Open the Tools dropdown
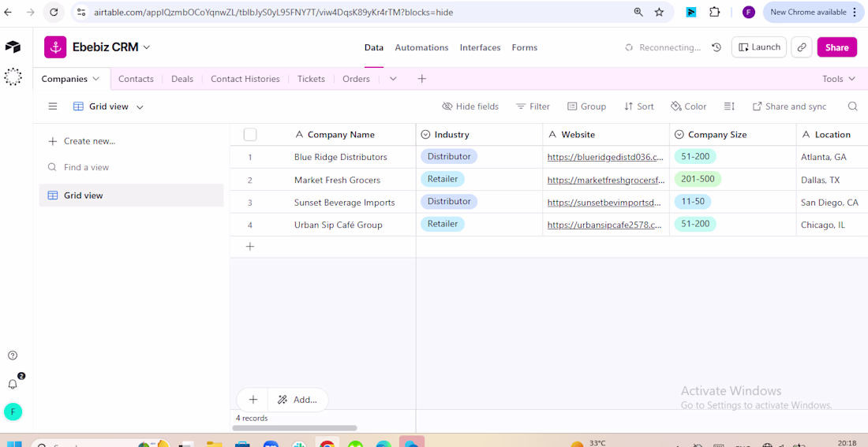 click(840, 79)
